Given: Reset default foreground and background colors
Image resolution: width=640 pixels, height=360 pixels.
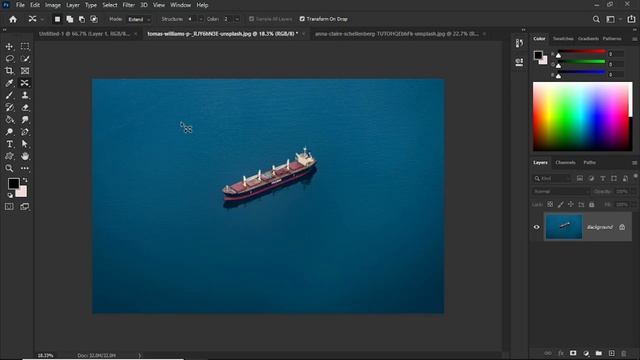Looking at the screenshot, I should [10, 196].
